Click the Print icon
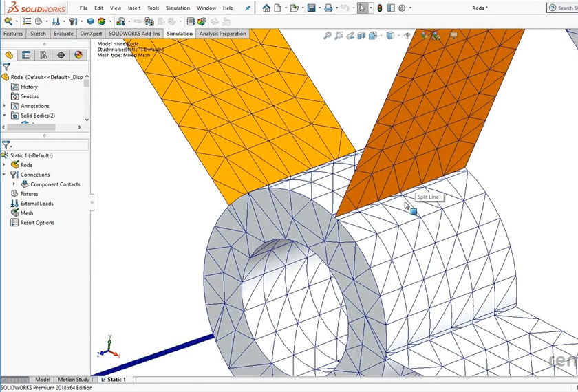 pos(328,8)
